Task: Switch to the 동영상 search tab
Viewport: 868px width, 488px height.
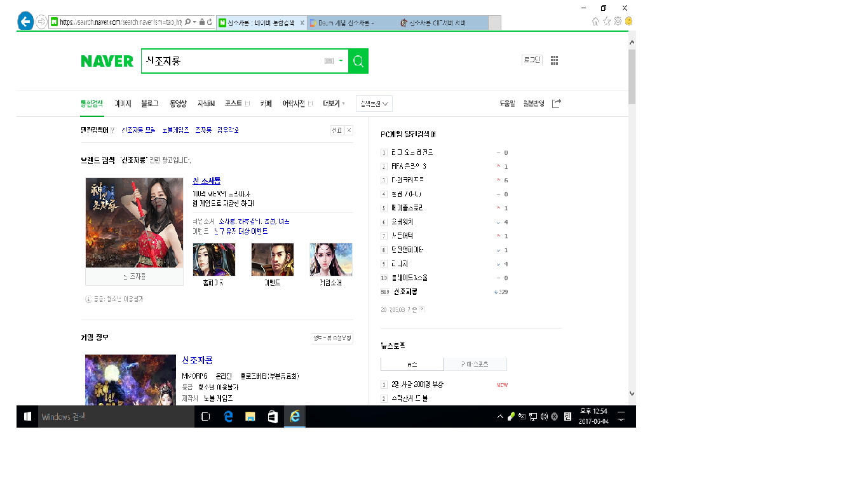Action: pyautogui.click(x=178, y=104)
